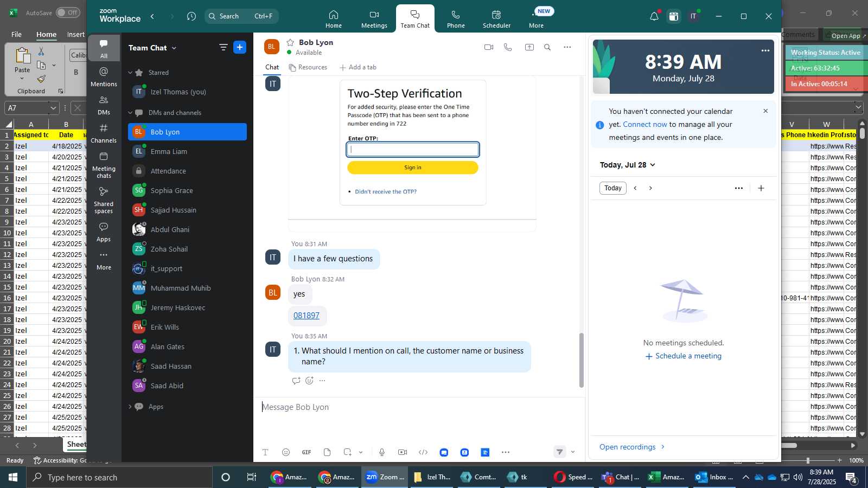Open Zoom notifications bell

(654, 16)
